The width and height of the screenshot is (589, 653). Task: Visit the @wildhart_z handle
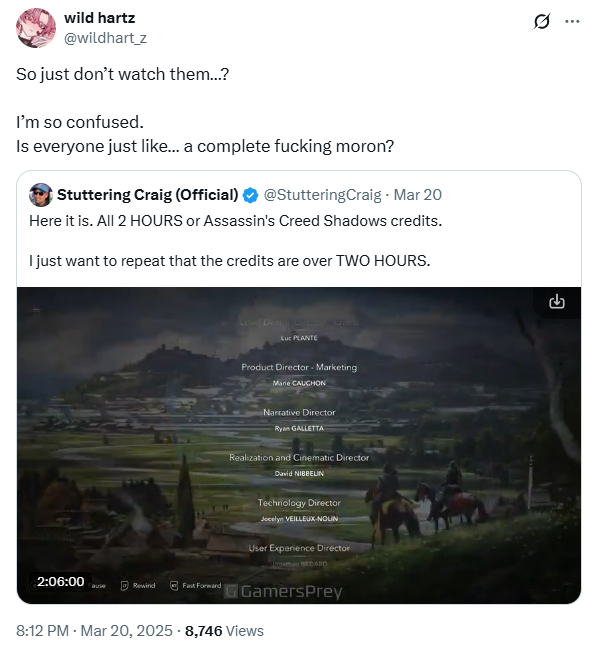[105, 38]
